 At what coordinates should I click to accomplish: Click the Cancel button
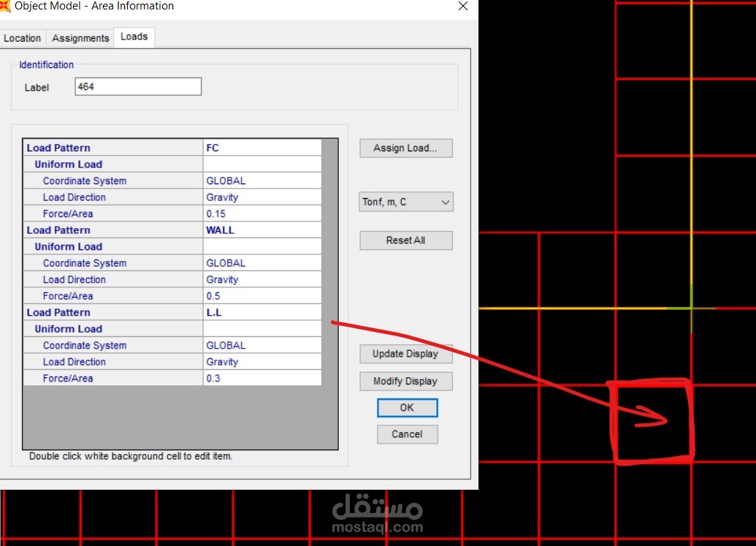tap(407, 434)
